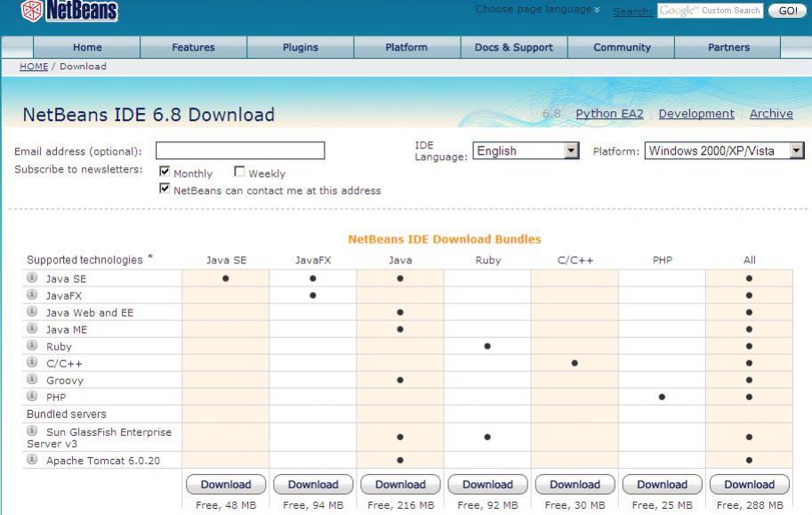Open the Plugins tab
The width and height of the screenshot is (812, 515).
click(x=301, y=47)
